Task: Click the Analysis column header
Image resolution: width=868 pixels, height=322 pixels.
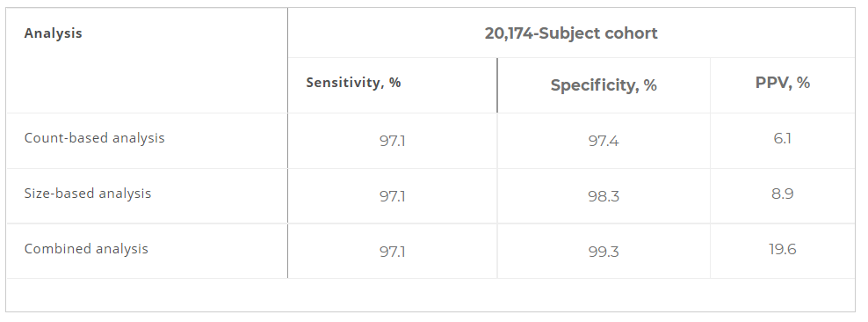Action: (53, 33)
